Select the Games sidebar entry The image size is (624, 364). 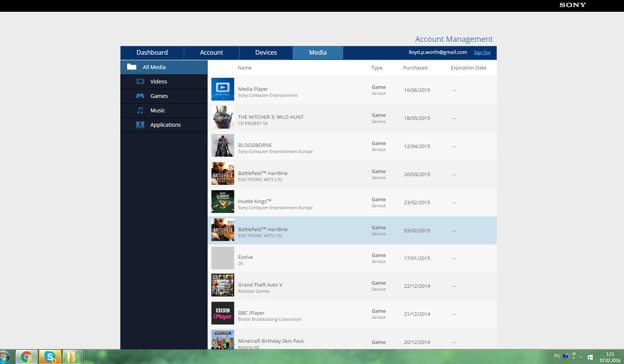pyautogui.click(x=164, y=96)
